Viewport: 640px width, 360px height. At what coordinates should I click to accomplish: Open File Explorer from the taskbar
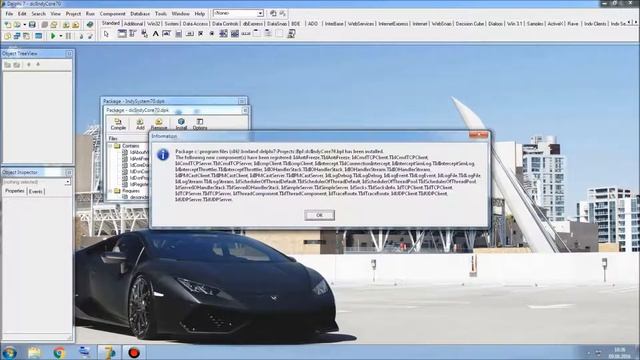point(34,352)
